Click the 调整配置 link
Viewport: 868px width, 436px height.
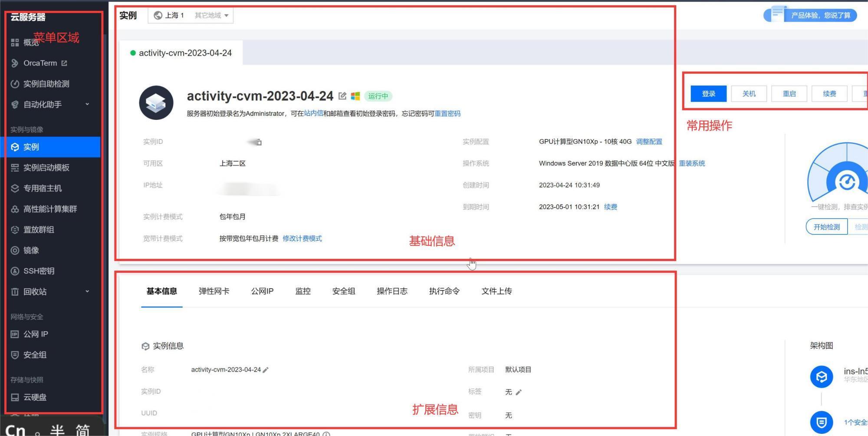[649, 142]
